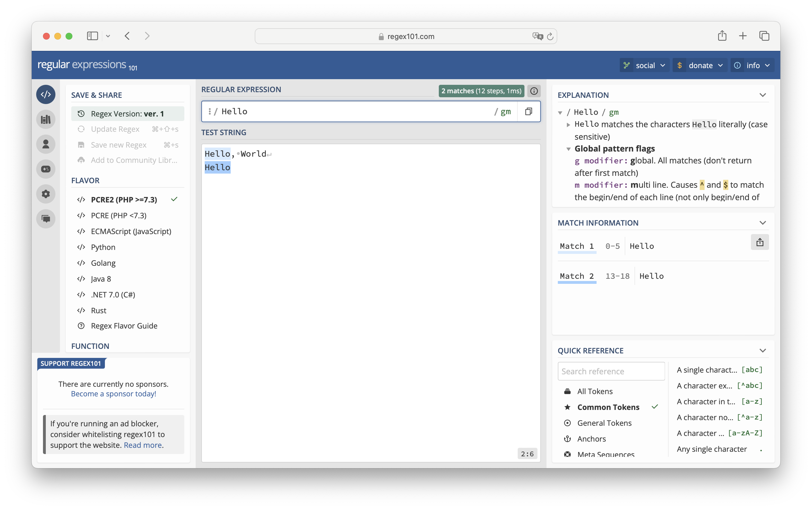Open the regex quiz gamepad icon
Image resolution: width=812 pixels, height=510 pixels.
46,169
